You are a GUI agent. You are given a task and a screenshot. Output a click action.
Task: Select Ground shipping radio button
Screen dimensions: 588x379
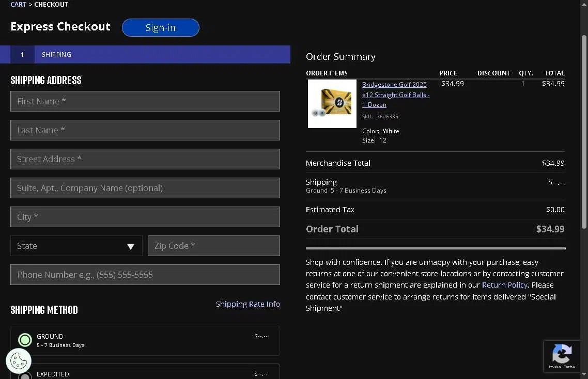pos(25,340)
